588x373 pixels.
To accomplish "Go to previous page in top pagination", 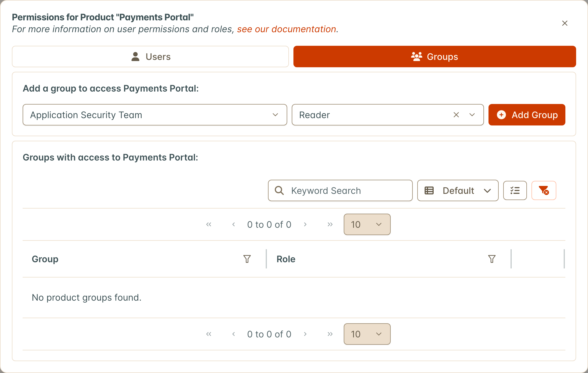I will (234, 224).
